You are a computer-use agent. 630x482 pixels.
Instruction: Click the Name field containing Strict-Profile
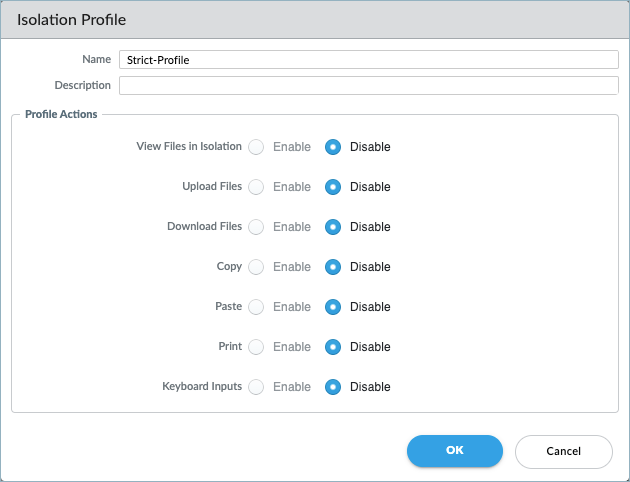(368, 60)
